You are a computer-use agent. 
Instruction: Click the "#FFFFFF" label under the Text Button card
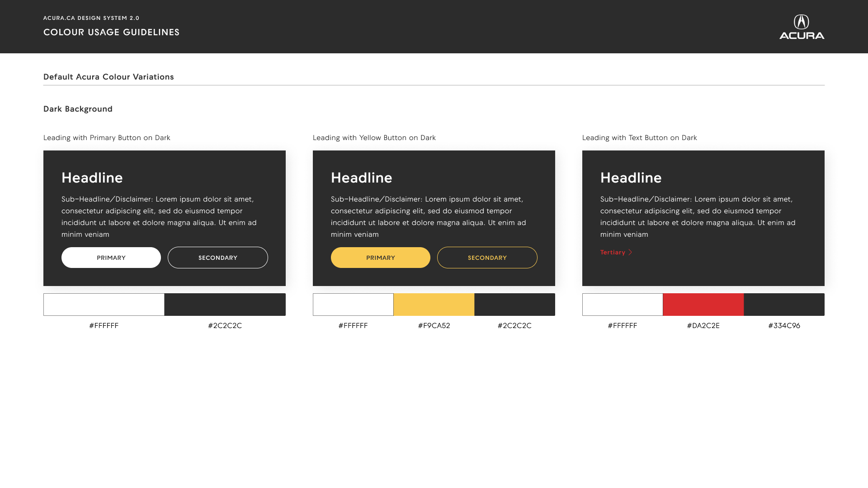623,326
